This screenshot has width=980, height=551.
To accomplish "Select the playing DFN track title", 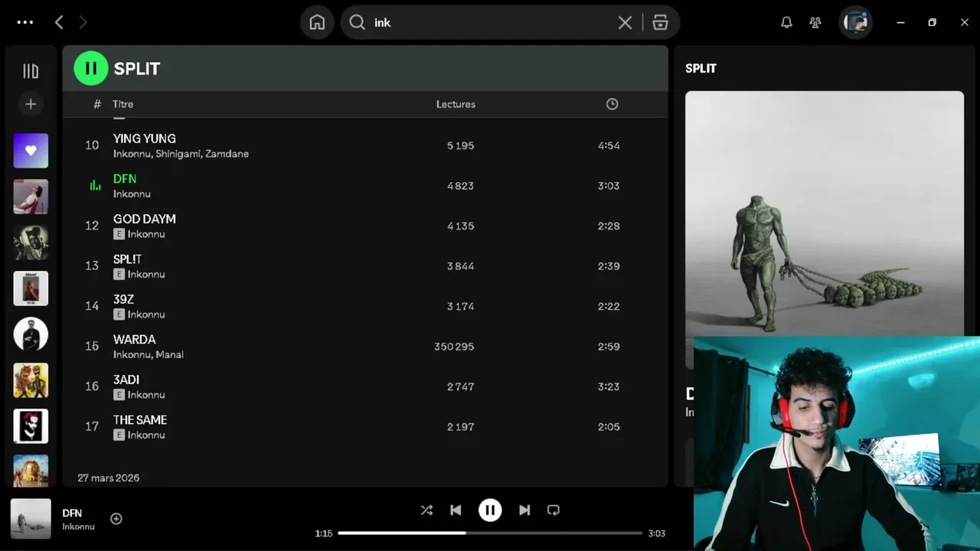I will [x=125, y=179].
